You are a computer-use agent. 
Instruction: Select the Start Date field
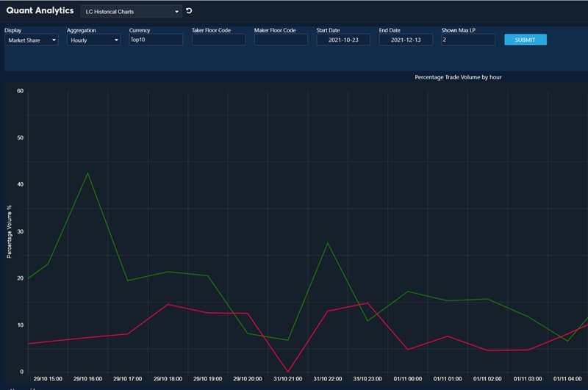(x=343, y=40)
